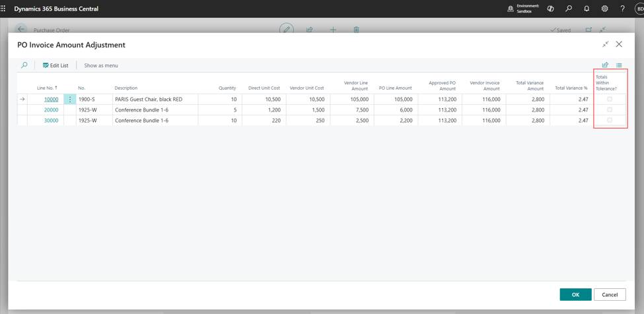Image resolution: width=644 pixels, height=314 pixels.
Task: Click Edit List in toolbar
Action: point(55,65)
